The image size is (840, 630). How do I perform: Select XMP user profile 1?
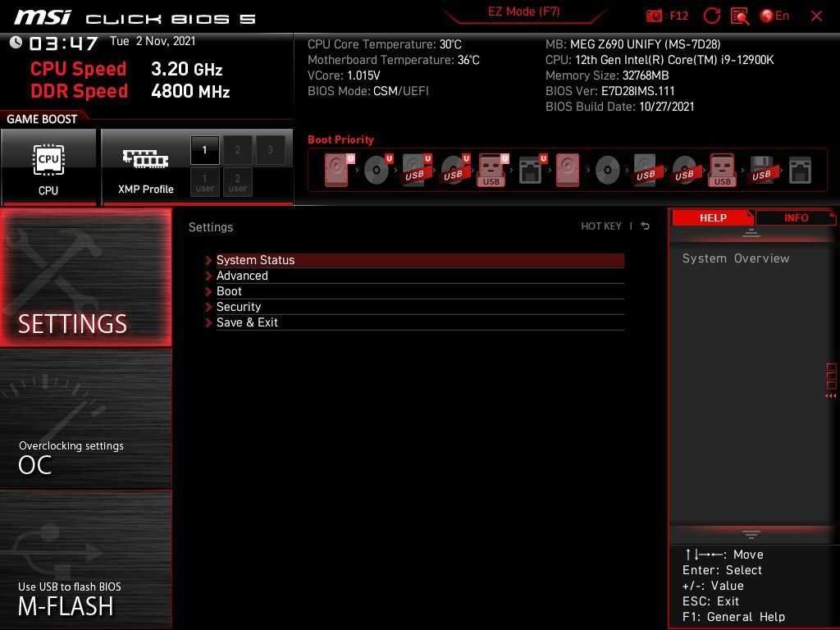pyautogui.click(x=204, y=183)
